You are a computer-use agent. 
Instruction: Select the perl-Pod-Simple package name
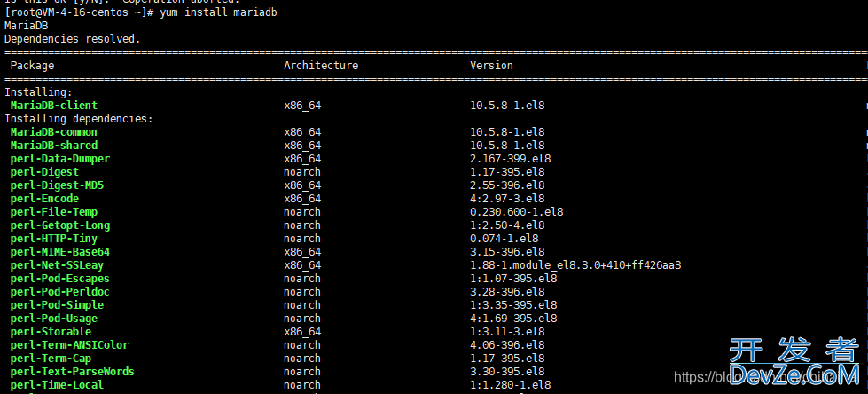click(x=57, y=304)
